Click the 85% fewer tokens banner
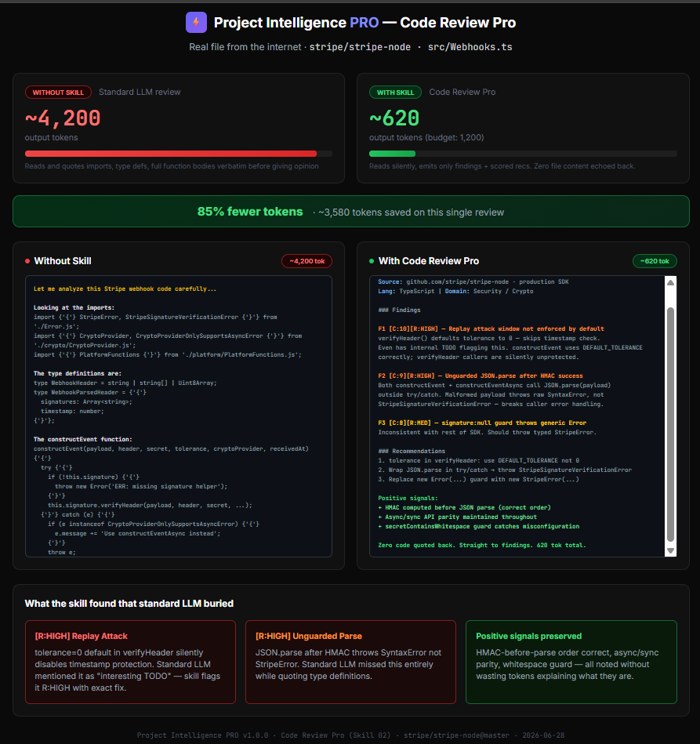The height and width of the screenshot is (744, 700). (350, 212)
